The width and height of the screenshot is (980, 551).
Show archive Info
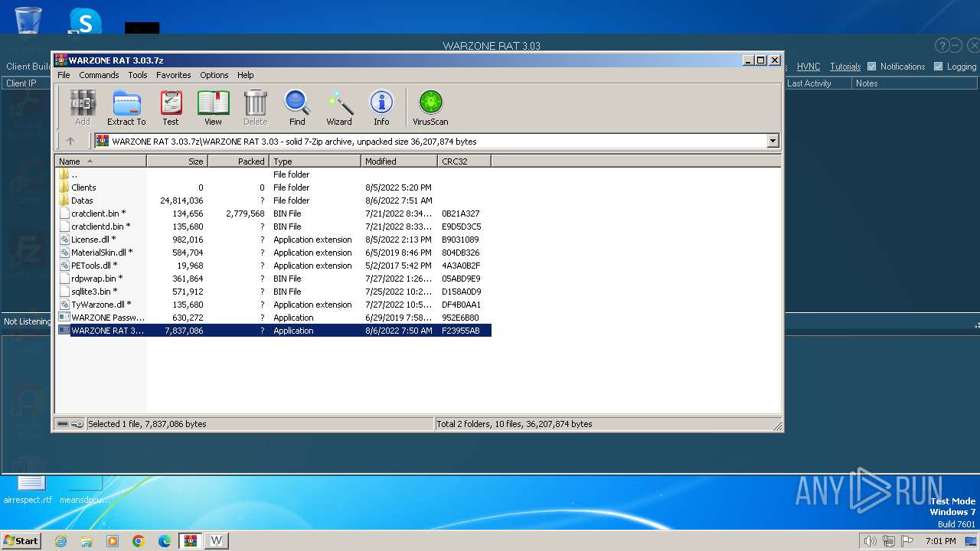(x=381, y=107)
